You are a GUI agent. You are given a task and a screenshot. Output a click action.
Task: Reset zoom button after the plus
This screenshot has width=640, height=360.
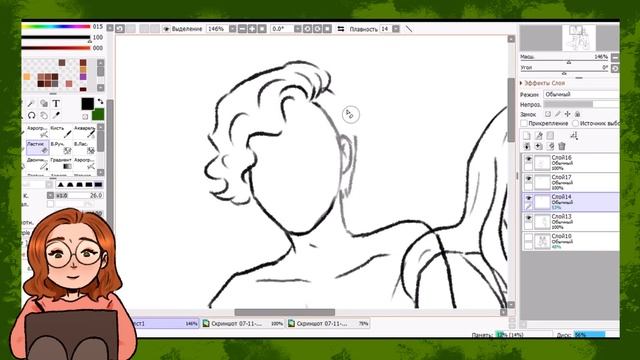click(262, 29)
